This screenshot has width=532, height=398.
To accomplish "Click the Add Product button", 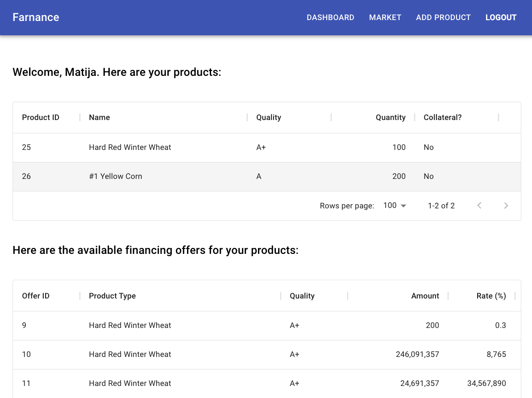I will point(443,17).
